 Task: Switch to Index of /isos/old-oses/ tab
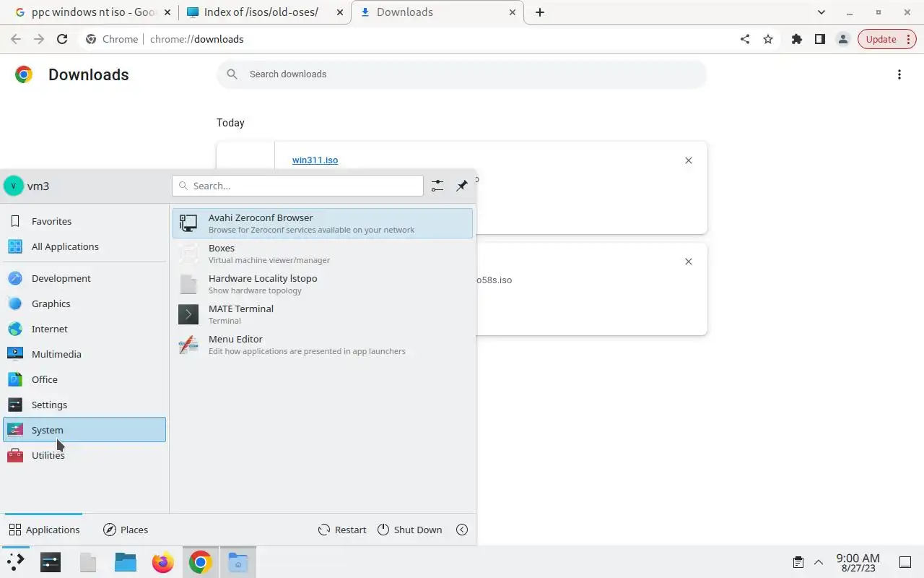click(x=263, y=12)
